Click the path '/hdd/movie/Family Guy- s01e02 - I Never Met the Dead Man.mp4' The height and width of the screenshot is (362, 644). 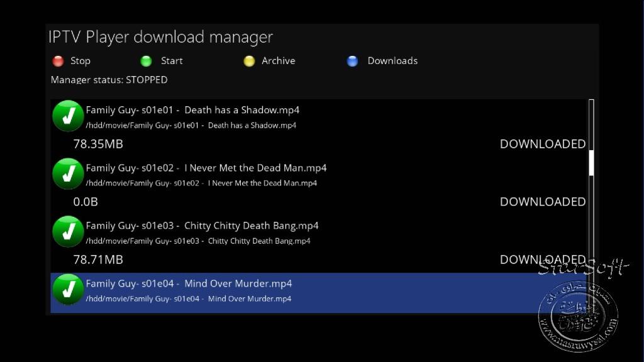201,184
